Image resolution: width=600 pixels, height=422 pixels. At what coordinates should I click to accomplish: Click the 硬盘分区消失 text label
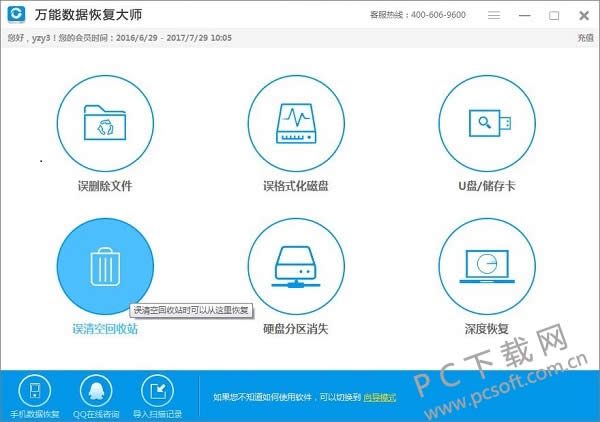pyautogui.click(x=296, y=329)
